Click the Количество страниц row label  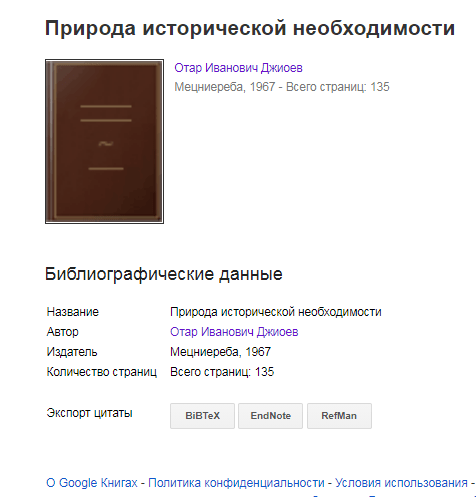(101, 372)
